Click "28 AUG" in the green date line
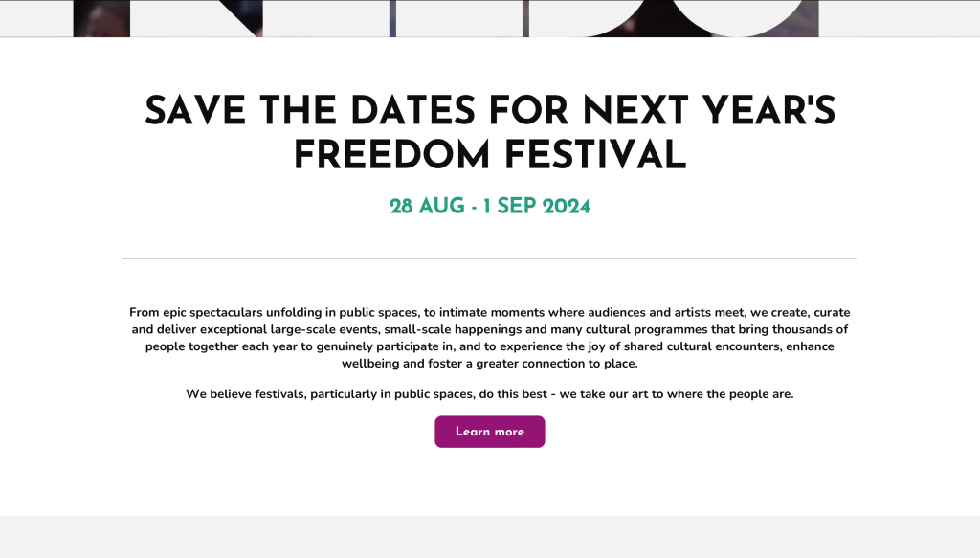Screen dimensions: 980x558 426,207
